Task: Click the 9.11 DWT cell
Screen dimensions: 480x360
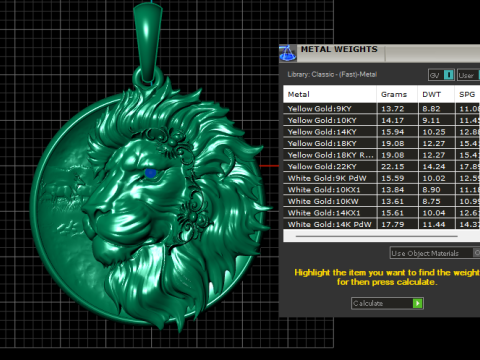Action: point(436,120)
